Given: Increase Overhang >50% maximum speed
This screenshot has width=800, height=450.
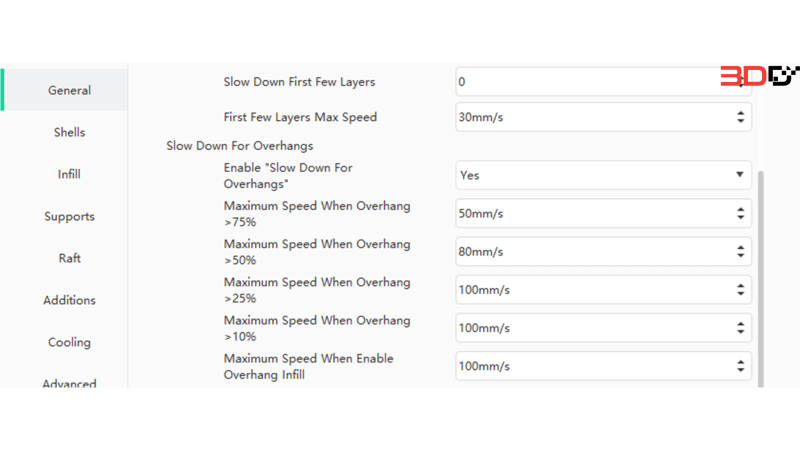Looking at the screenshot, I should point(740,247).
